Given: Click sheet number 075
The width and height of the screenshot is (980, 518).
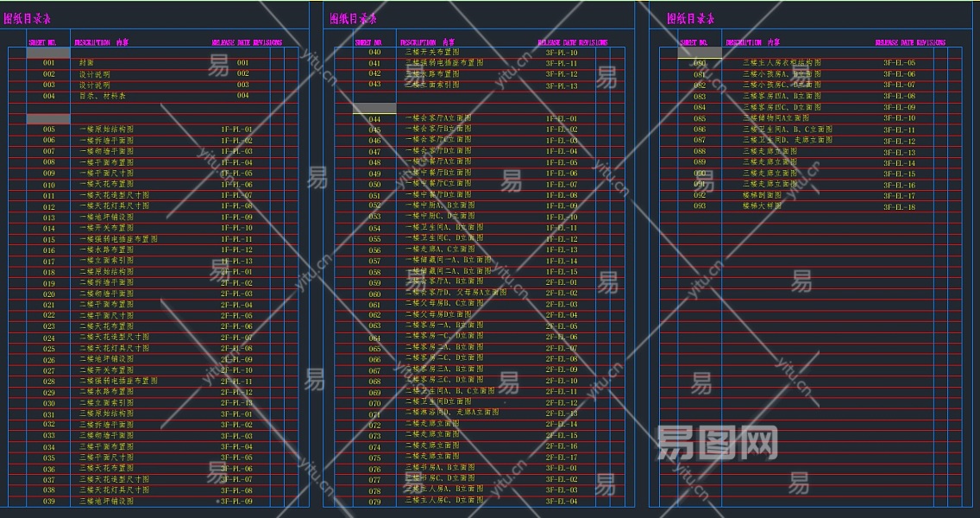Looking at the screenshot, I should tap(374, 458).
